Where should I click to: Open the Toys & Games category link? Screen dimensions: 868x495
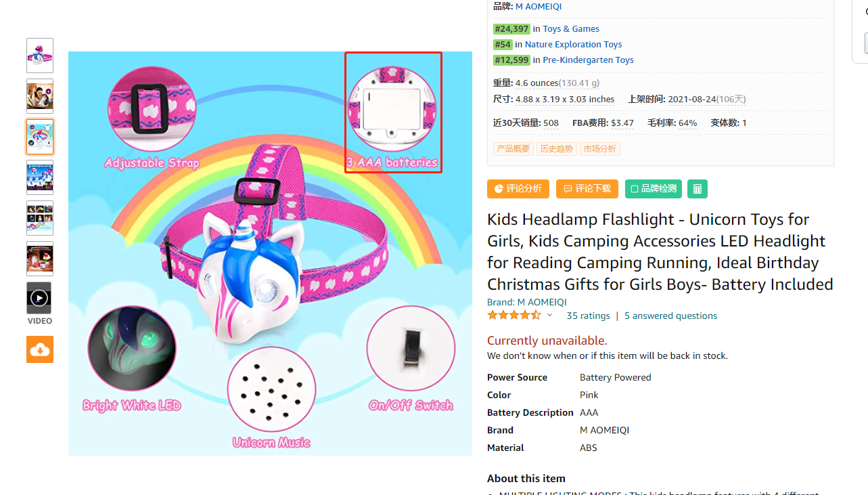(x=571, y=28)
